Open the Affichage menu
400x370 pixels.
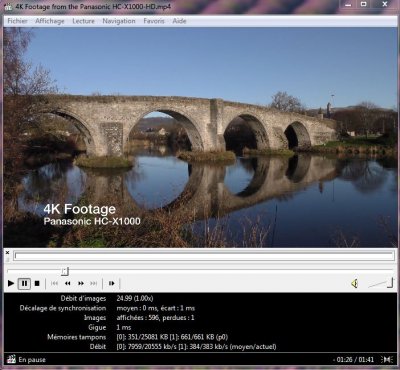(x=50, y=21)
